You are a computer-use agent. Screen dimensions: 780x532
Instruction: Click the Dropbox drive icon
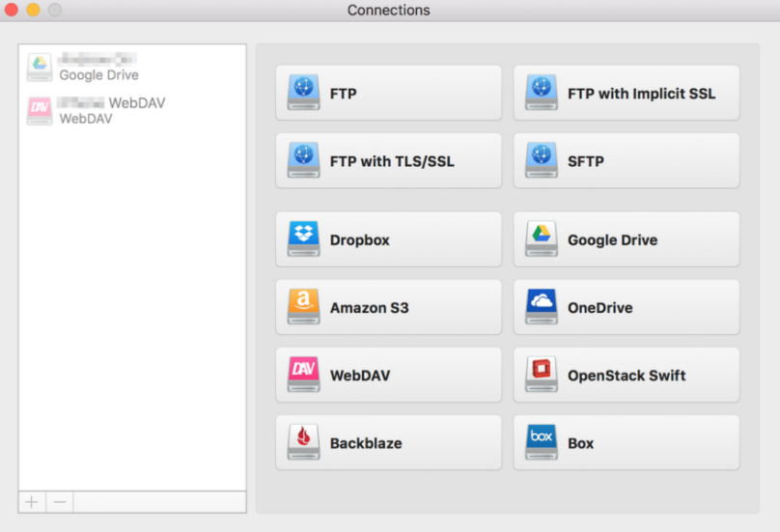303,239
